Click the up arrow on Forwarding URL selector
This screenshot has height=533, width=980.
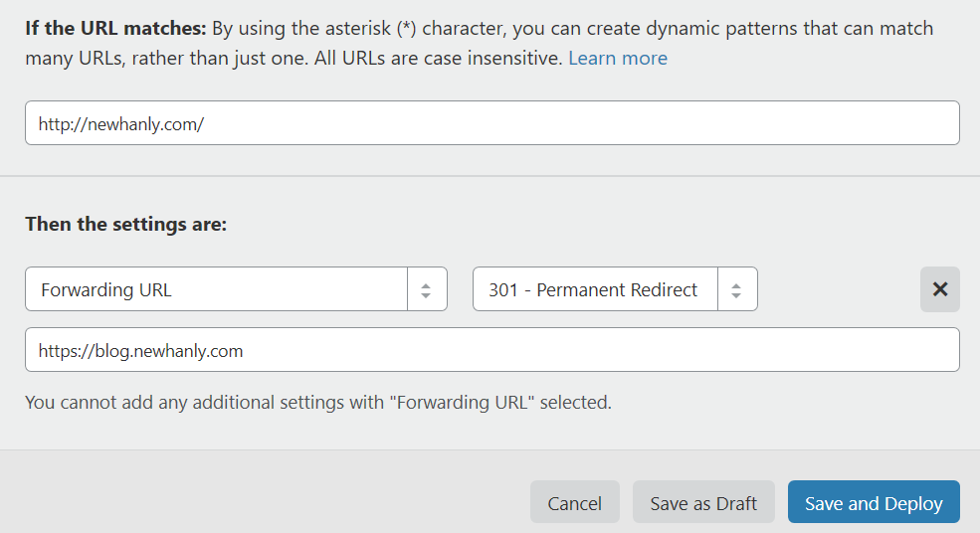tap(426, 285)
